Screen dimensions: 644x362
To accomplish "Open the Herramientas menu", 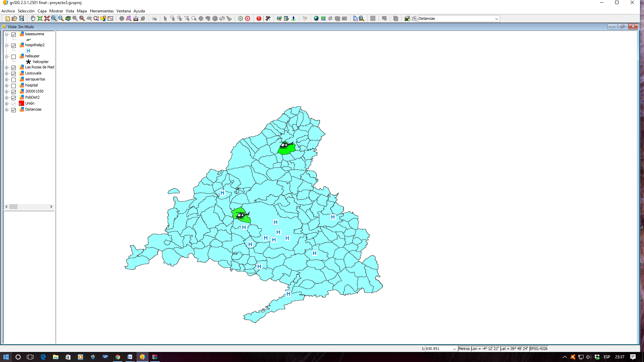I will pyautogui.click(x=102, y=11).
